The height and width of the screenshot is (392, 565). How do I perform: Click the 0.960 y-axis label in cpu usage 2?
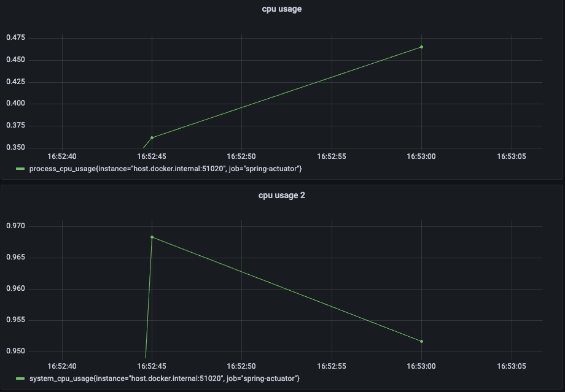tap(16, 289)
